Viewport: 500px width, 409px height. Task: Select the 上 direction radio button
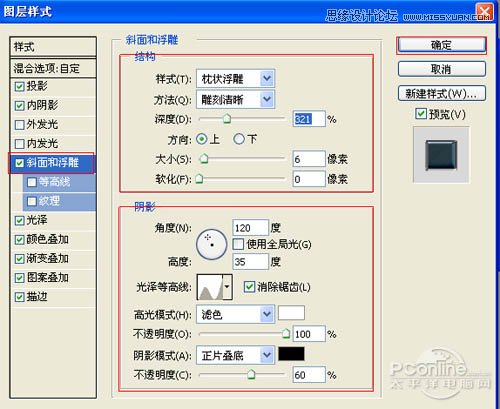202,139
